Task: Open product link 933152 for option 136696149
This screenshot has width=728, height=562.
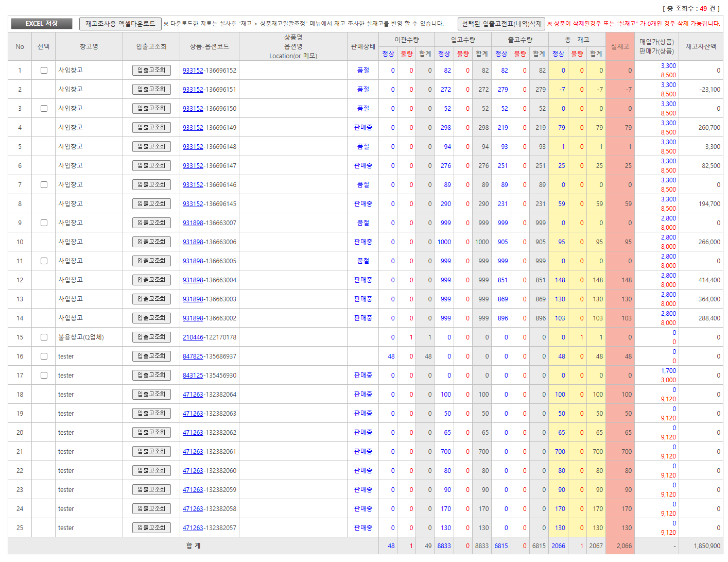Action: pyautogui.click(x=193, y=128)
